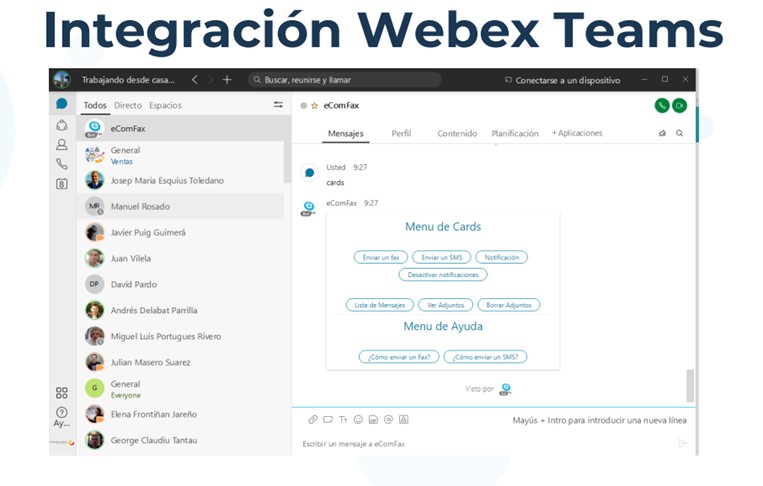Click the Borrar Adjuntos button
Image resolution: width=763 pixels, height=486 pixels.
(509, 305)
